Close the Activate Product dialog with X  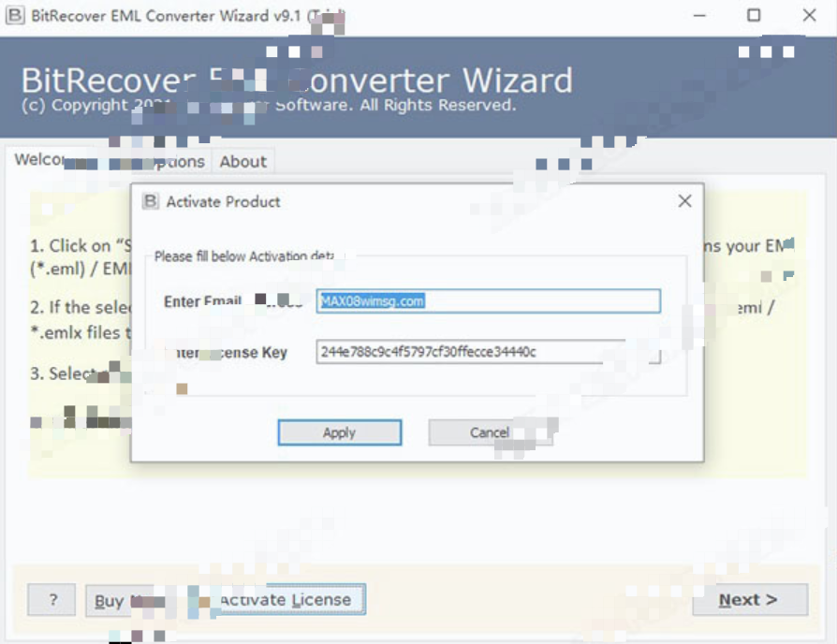(x=685, y=201)
